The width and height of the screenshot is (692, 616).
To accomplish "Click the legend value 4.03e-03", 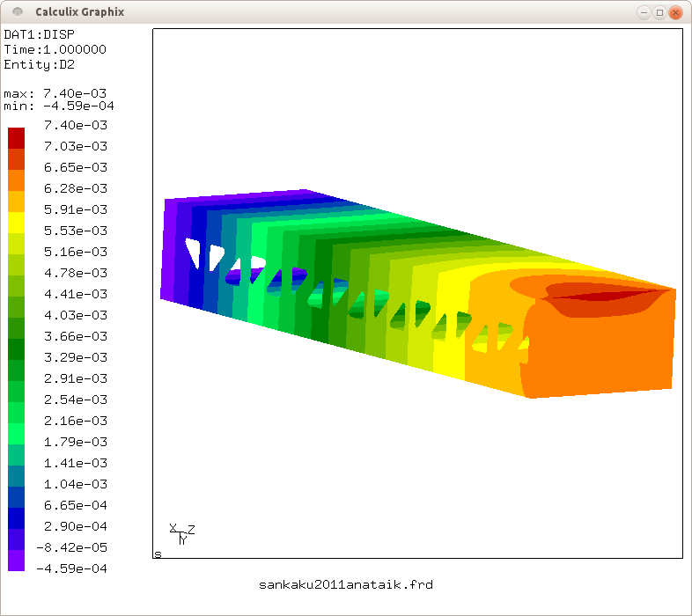I will click(76, 315).
